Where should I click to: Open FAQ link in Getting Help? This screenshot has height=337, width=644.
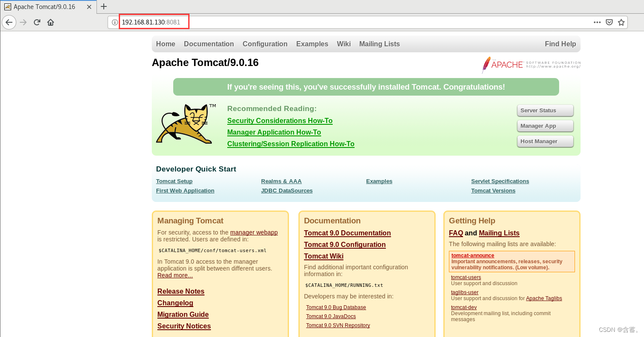[x=456, y=233]
